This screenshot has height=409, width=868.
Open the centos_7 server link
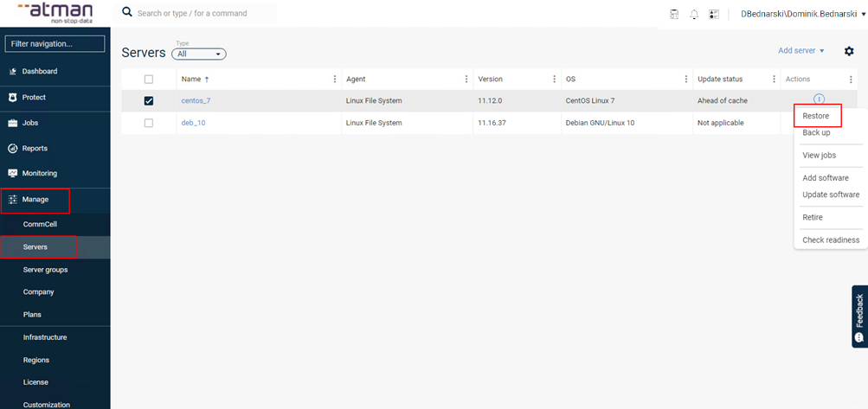coord(196,100)
